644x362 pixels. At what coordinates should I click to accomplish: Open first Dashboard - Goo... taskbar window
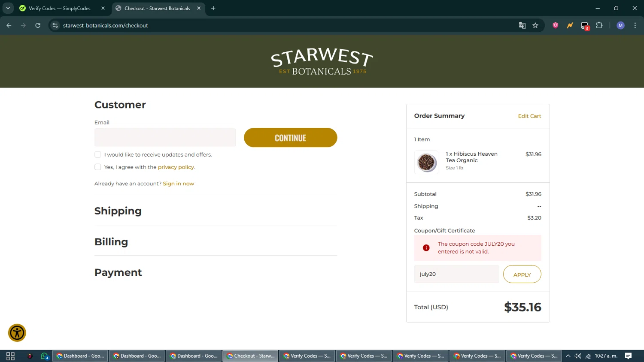click(x=81, y=356)
